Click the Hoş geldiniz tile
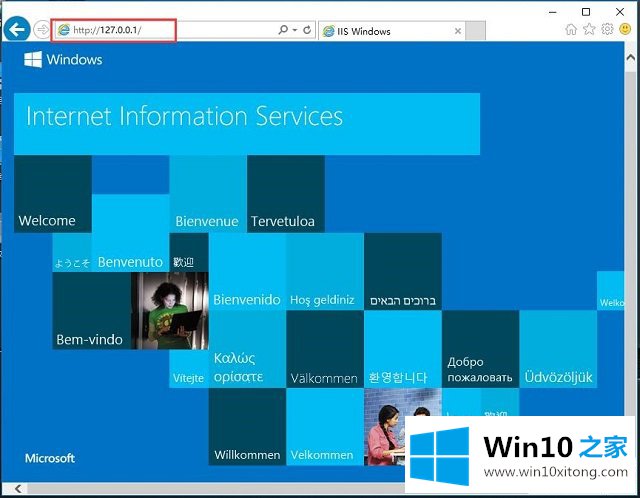This screenshot has width=640, height=498. [x=325, y=271]
